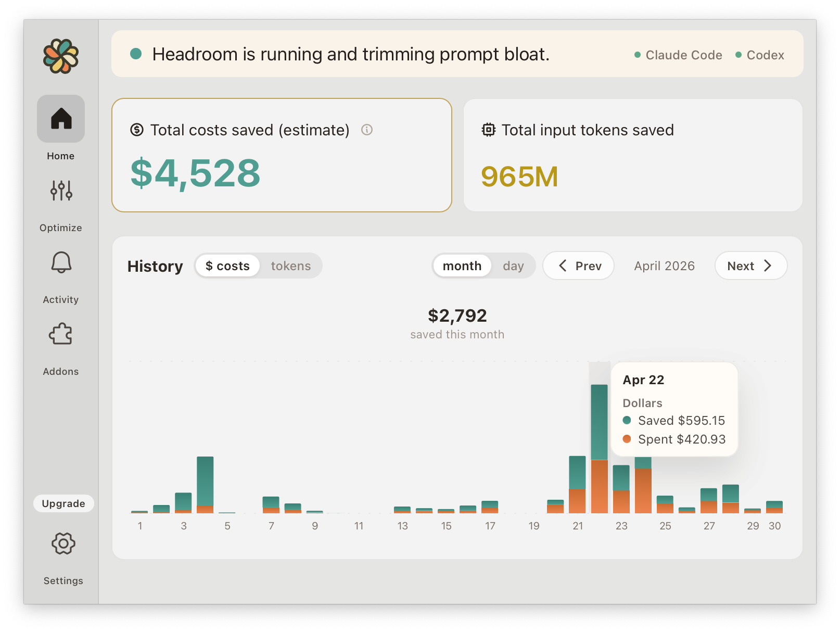Click the April 27 bar in chart
Image resolution: width=840 pixels, height=632 pixels.
tap(709, 501)
